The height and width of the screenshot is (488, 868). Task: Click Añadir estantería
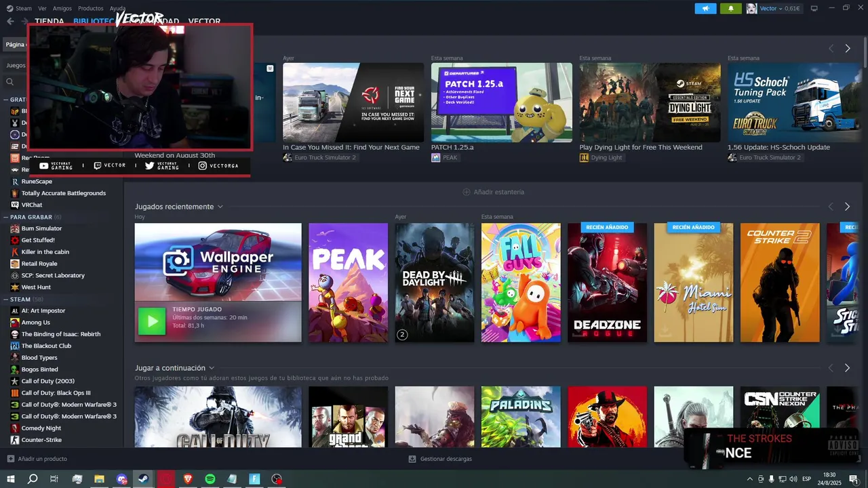(498, 192)
